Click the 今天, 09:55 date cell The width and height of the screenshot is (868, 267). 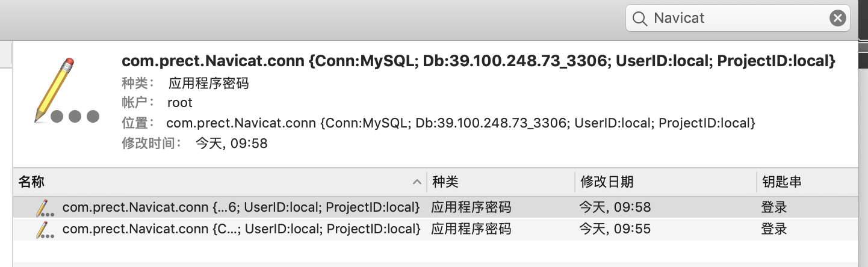(615, 229)
